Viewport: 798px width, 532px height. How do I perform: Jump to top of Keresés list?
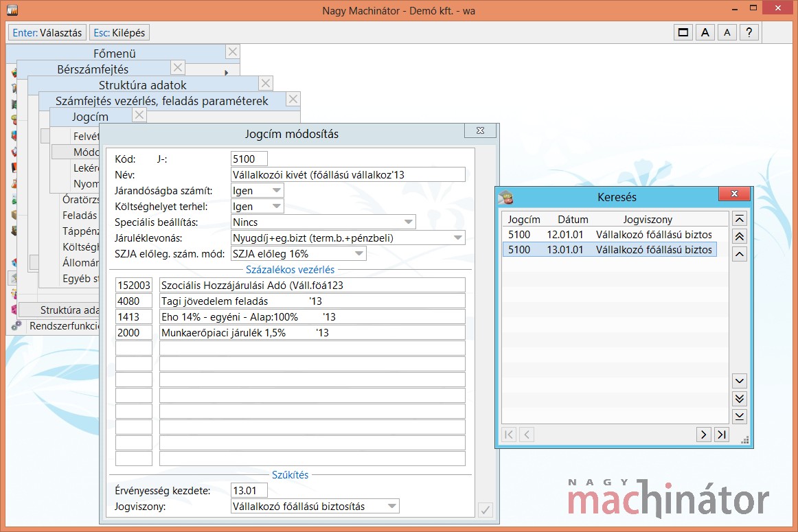coord(740,219)
